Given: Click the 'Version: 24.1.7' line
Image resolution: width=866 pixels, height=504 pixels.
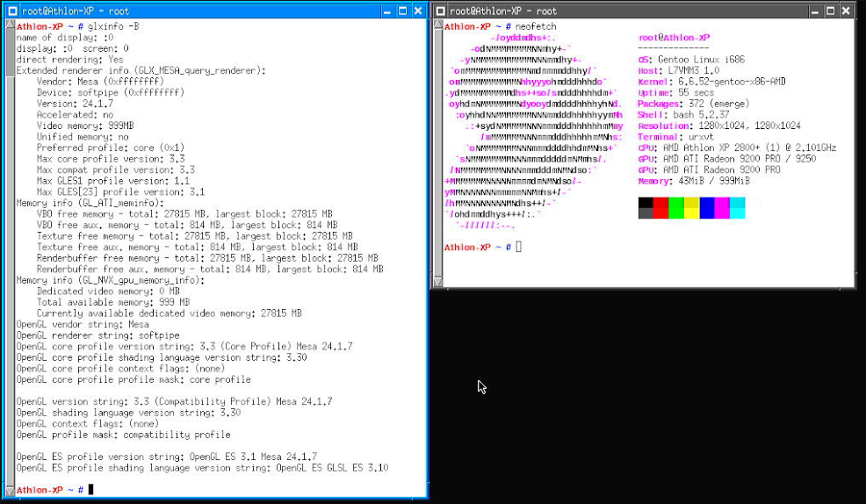Looking at the screenshot, I should (76, 104).
